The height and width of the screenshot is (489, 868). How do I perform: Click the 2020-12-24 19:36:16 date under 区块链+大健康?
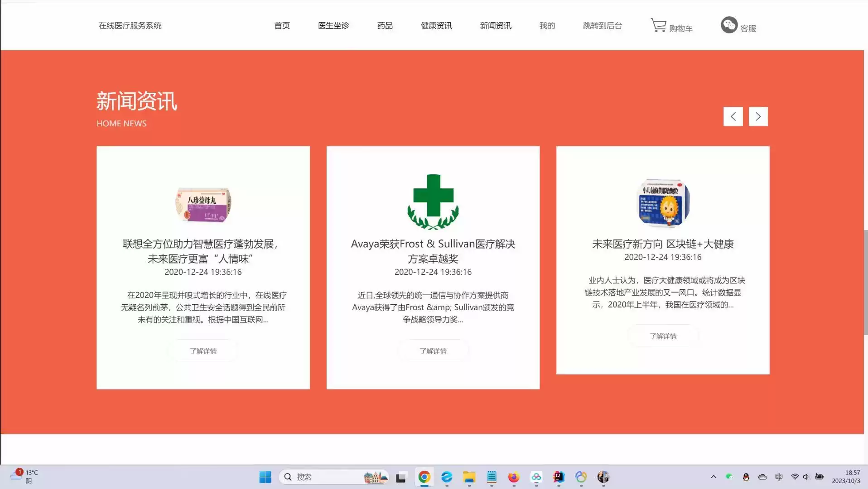pyautogui.click(x=663, y=257)
